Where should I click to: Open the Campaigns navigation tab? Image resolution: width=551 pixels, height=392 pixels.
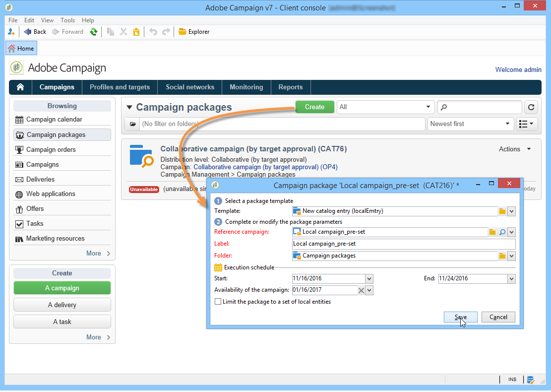pos(57,87)
